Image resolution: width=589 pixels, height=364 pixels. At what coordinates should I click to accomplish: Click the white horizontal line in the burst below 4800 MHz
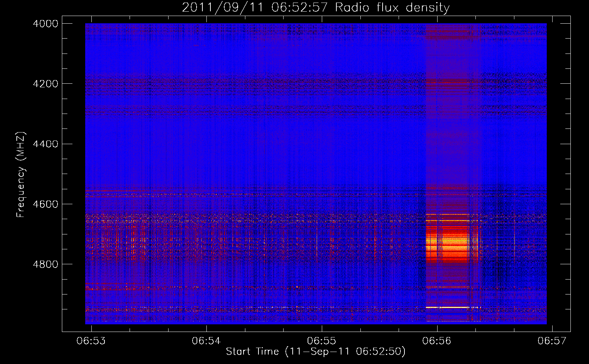point(452,308)
